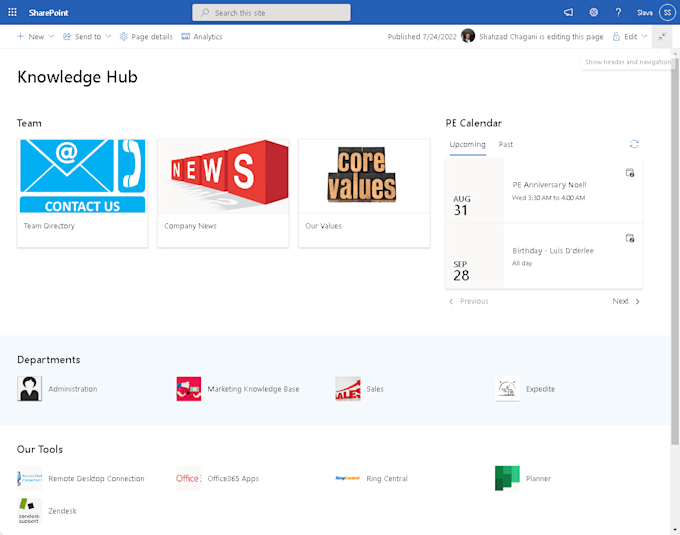680x535 pixels.
Task: Click the Expedite department icon
Action: pyautogui.click(x=507, y=389)
